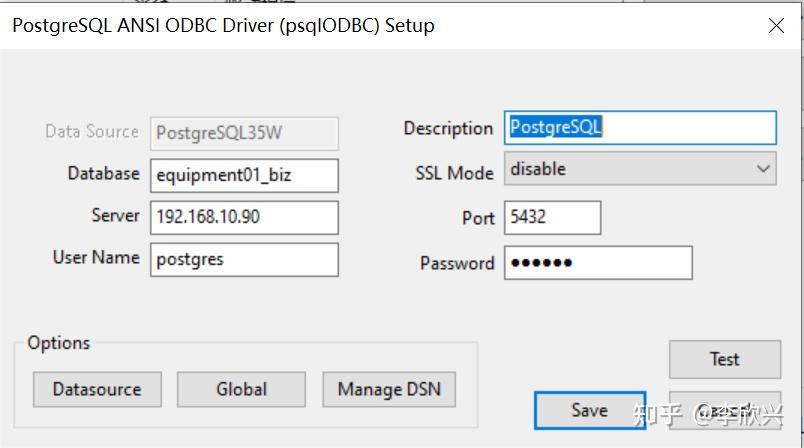Click the SSL Mode dropdown arrow
Image resolution: width=804 pixels, height=448 pixels.
pos(764,169)
